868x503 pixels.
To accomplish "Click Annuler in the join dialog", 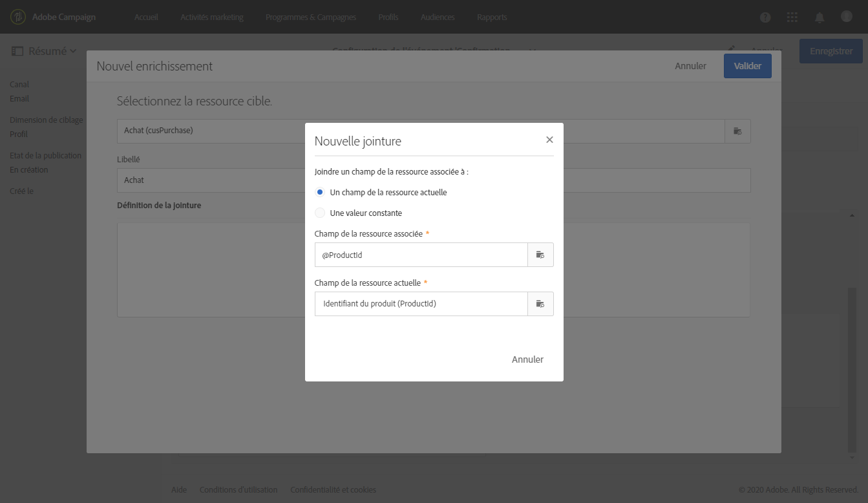I will click(527, 359).
